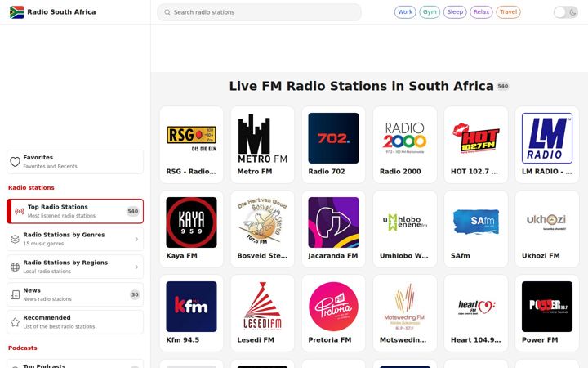Click the Regions globe icon
This screenshot has height=368, width=588.
[x=15, y=267]
